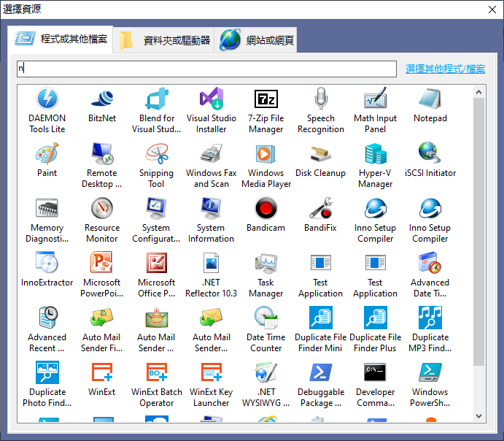Select the Snipping Tool scissors icon

157,153
